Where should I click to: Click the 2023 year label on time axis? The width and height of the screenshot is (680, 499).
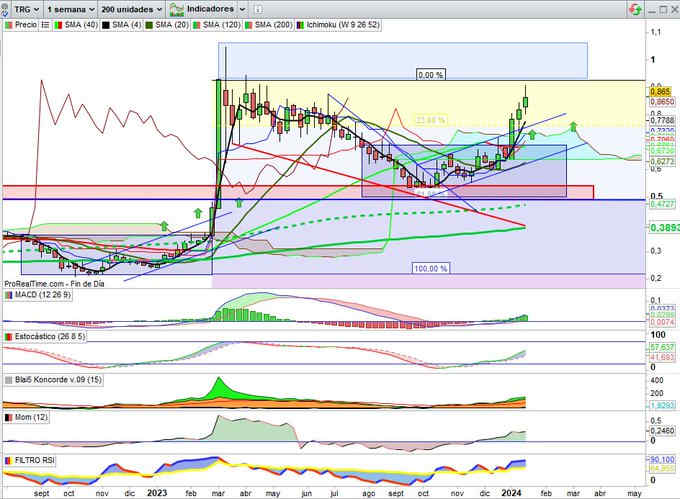157,493
